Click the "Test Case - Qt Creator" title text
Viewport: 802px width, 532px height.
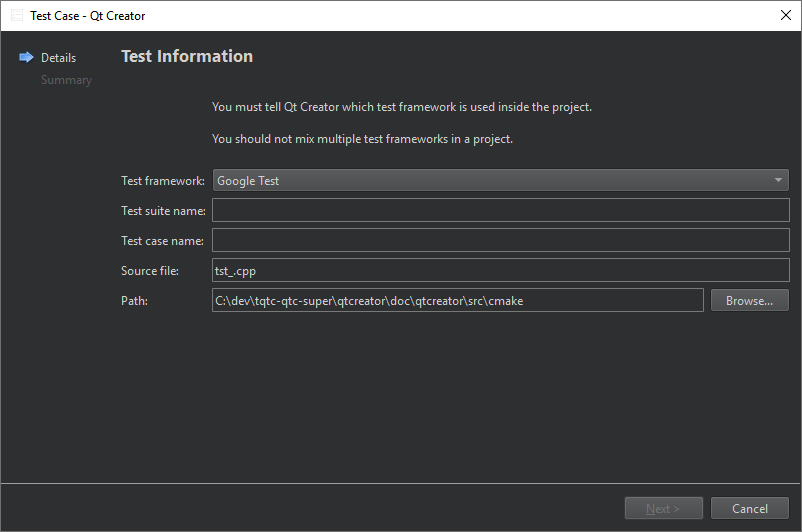88,16
